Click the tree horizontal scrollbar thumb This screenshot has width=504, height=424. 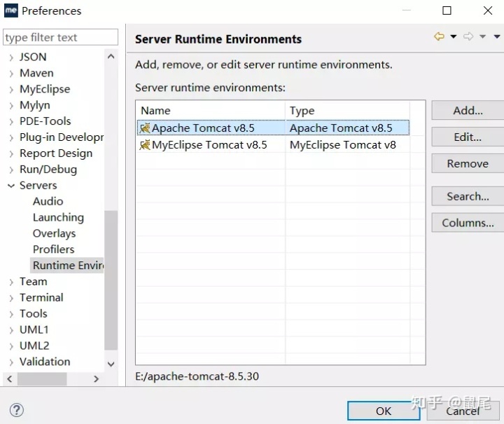click(x=42, y=378)
